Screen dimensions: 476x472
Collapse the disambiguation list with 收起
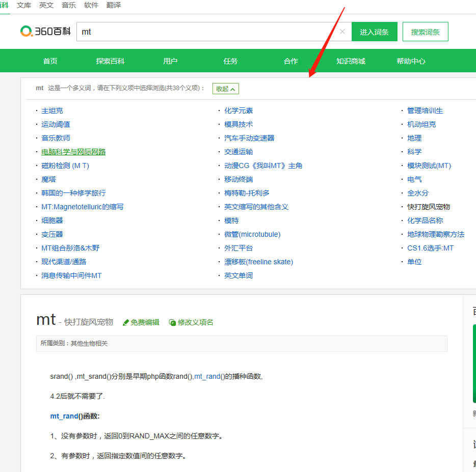tap(225, 89)
